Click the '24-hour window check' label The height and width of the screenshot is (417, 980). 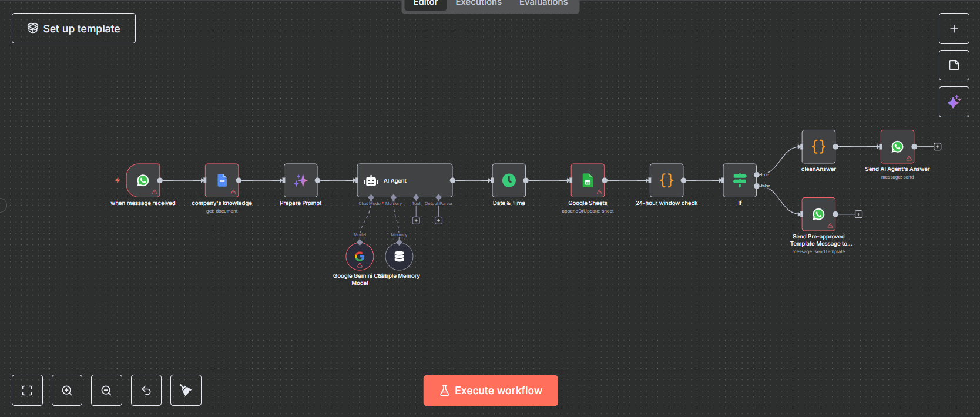point(666,203)
